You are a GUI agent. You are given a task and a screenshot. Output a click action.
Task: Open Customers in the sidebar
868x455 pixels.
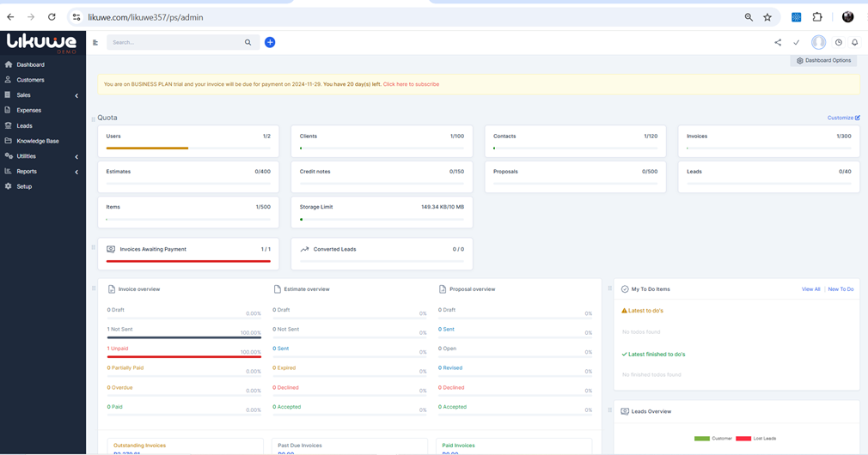(30, 80)
